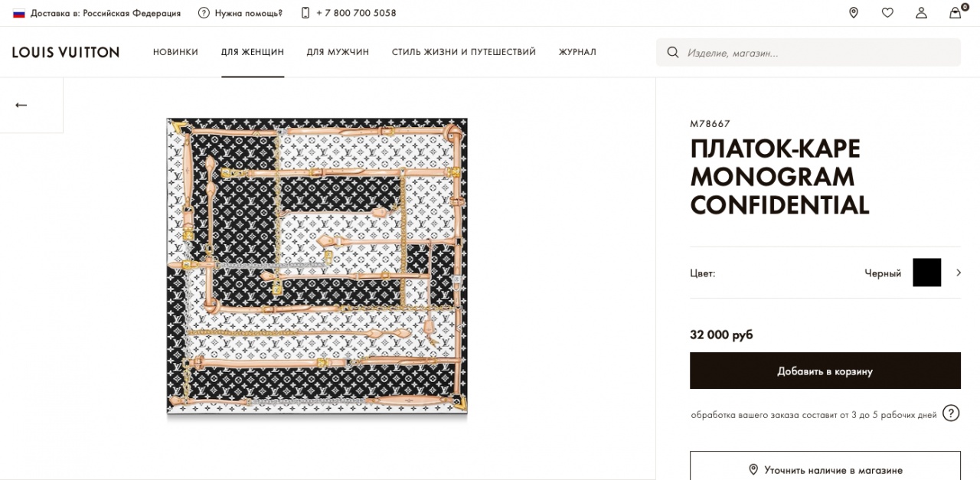This screenshot has height=480, width=980.
Task: Click the back arrow icon
Action: pyautogui.click(x=21, y=105)
